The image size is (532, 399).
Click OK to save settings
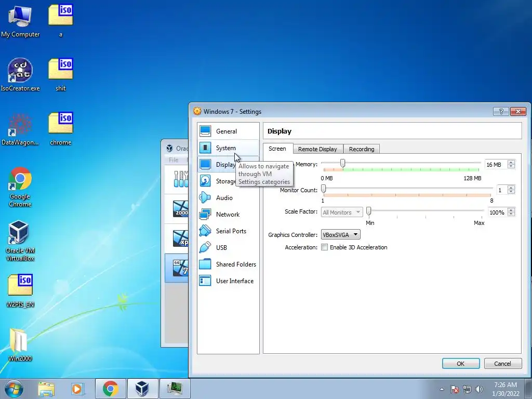click(461, 363)
